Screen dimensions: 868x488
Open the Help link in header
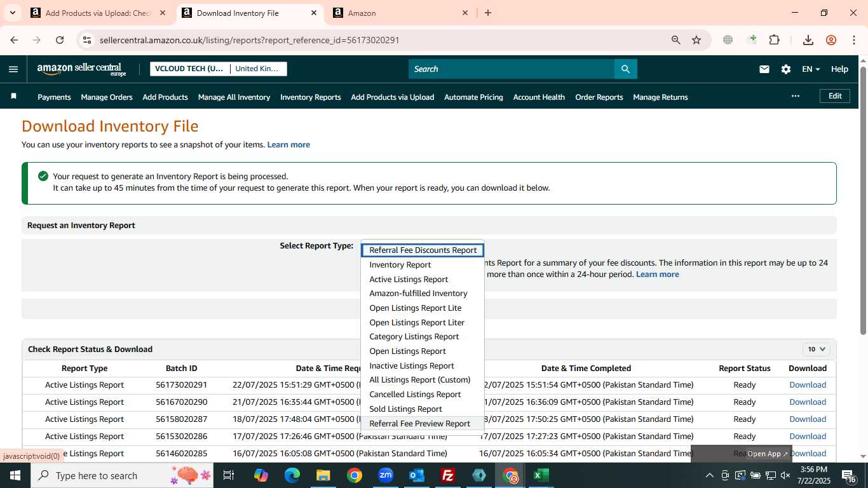point(839,69)
